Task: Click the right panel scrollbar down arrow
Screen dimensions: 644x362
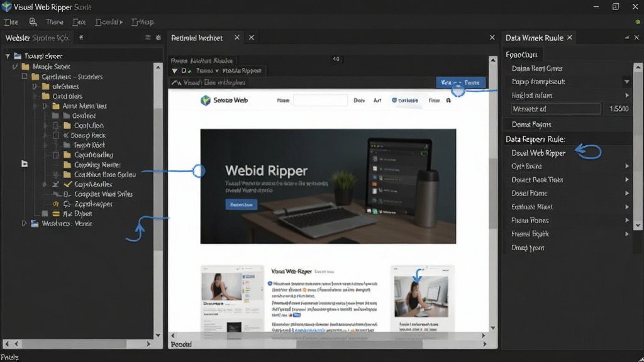Action: tap(638, 226)
